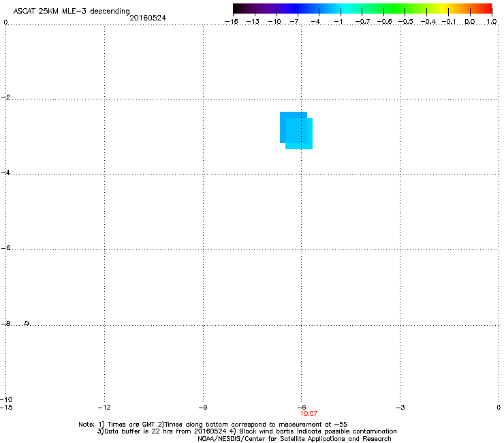Click the '1.0' color scale label
The image size is (504, 443).
point(492,22)
